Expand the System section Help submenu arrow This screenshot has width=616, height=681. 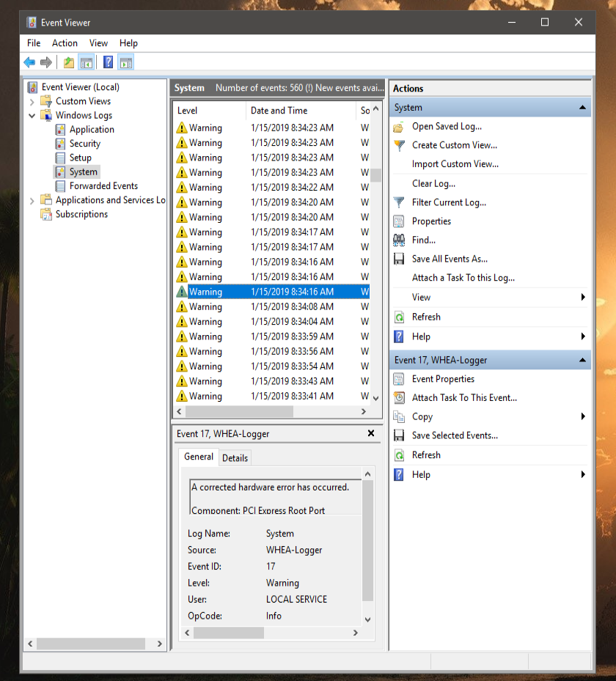click(x=583, y=336)
